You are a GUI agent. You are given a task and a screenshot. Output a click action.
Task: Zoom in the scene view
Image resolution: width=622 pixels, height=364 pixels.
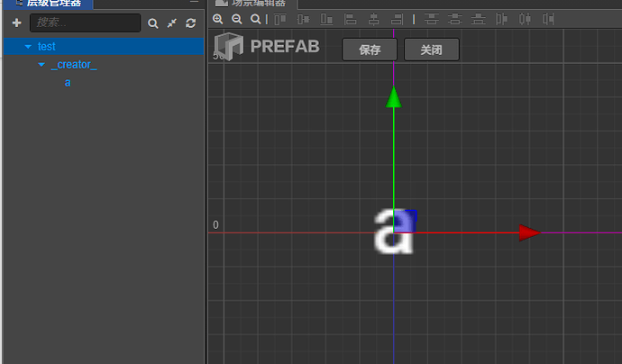[218, 19]
